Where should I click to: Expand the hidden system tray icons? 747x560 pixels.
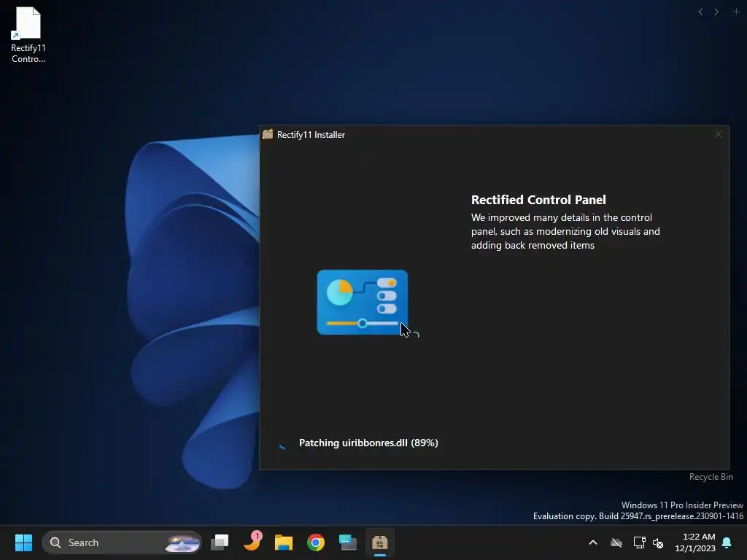click(593, 542)
